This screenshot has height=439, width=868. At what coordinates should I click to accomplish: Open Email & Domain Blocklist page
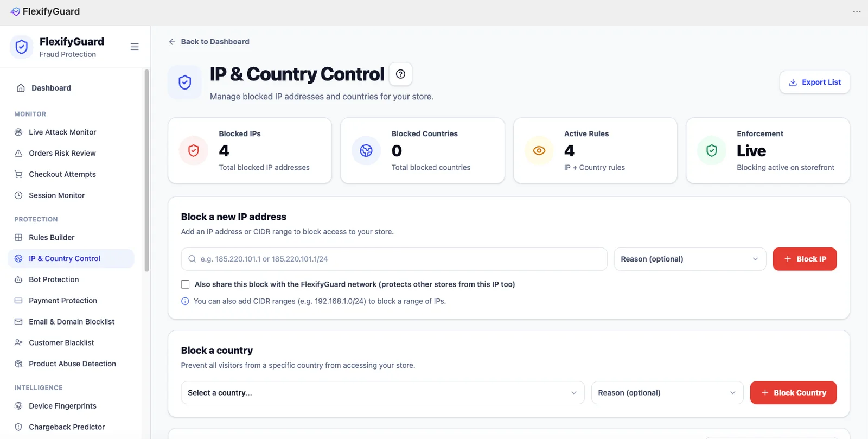coord(71,322)
